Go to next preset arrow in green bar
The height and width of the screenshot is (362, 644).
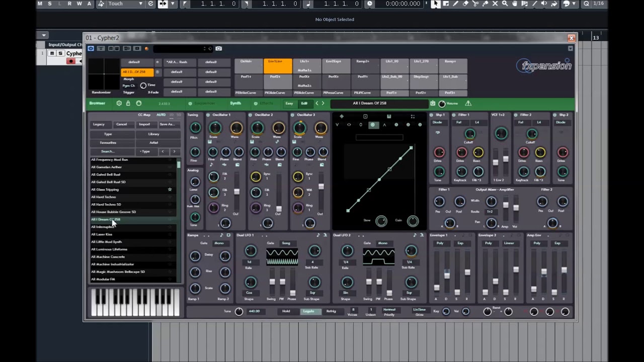323,103
